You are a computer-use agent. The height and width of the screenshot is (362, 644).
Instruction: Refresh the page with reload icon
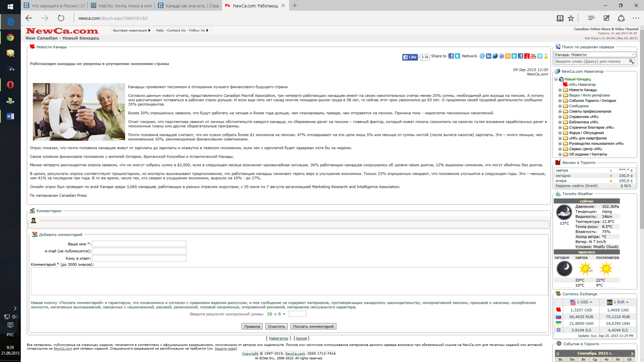(x=61, y=18)
